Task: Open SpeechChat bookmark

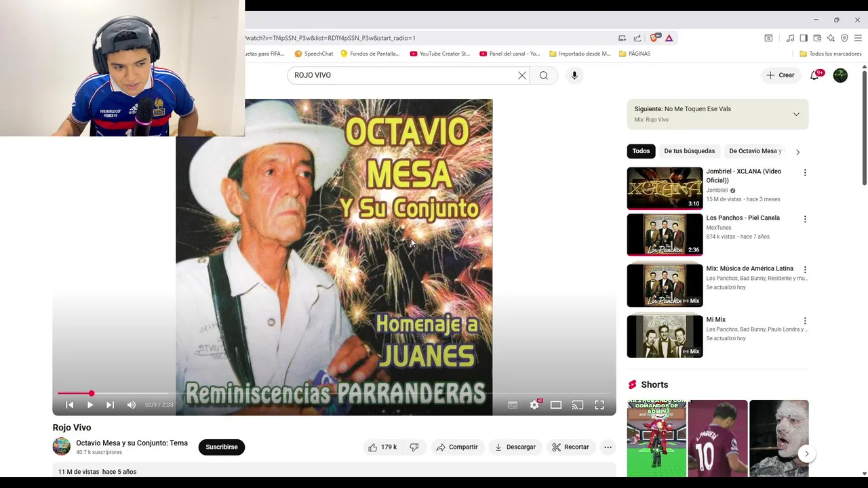Action: coord(314,54)
